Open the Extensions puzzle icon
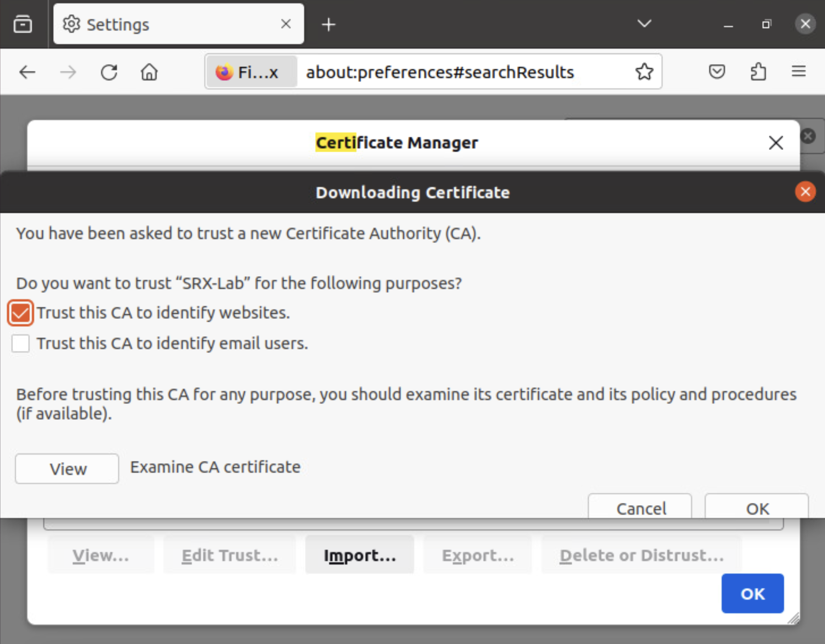The image size is (825, 644). point(758,72)
